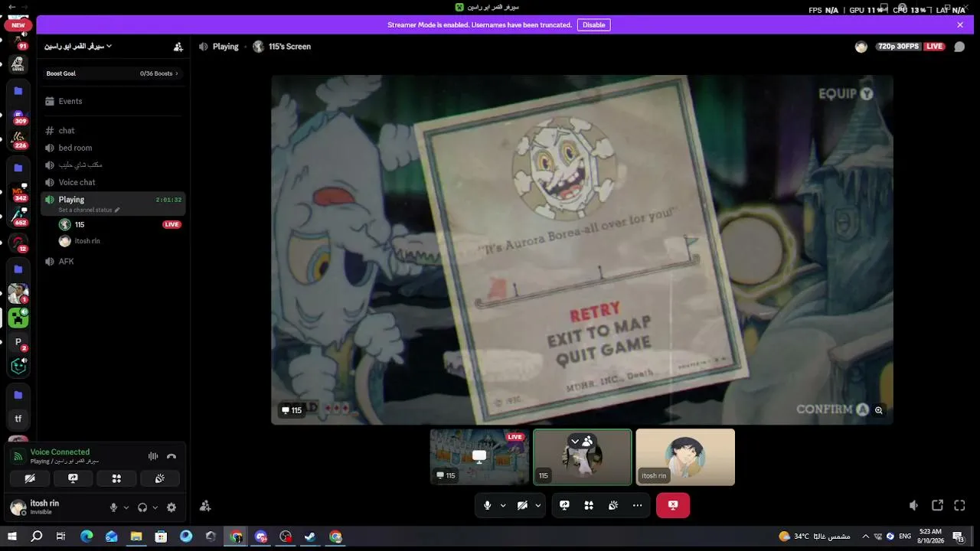Image resolution: width=980 pixels, height=551 pixels.
Task: Open camera options arrow in center control bar
Action: tap(538, 505)
